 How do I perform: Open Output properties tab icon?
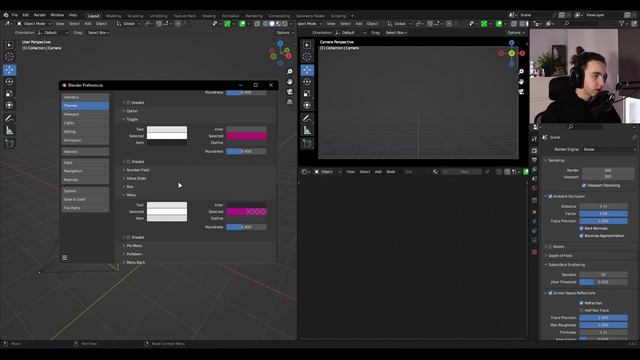[534, 160]
